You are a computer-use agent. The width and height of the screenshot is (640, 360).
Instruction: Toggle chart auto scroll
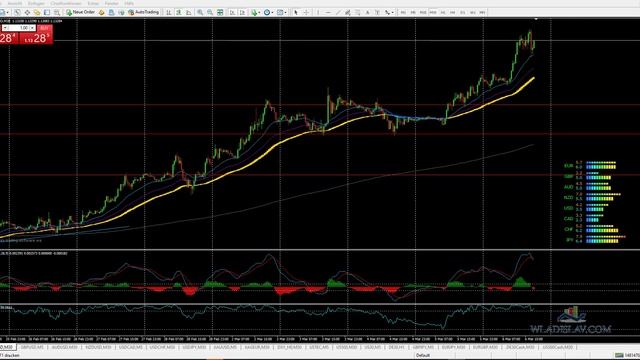[x=232, y=12]
